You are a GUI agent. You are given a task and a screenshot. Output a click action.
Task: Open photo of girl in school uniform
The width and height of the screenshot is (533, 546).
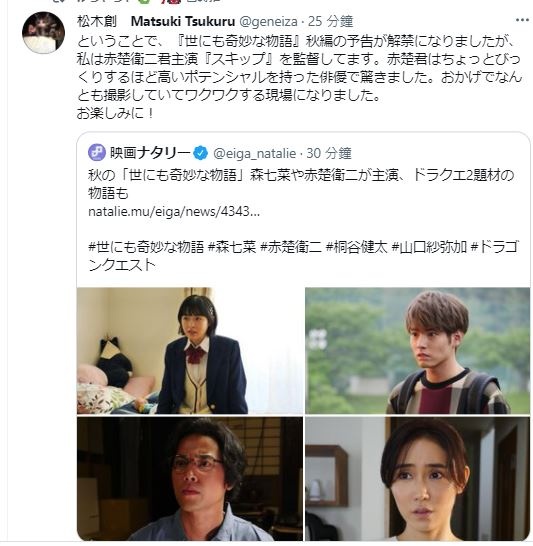[x=190, y=351]
